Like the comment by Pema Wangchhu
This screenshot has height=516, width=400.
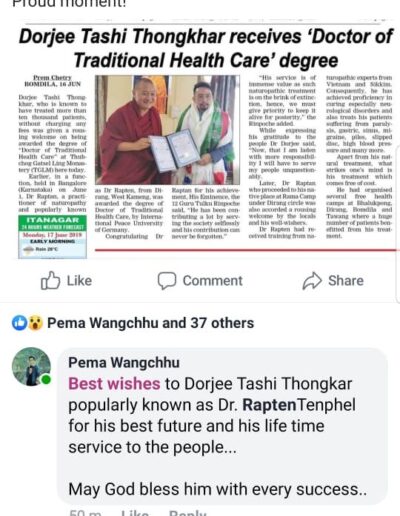135,513
